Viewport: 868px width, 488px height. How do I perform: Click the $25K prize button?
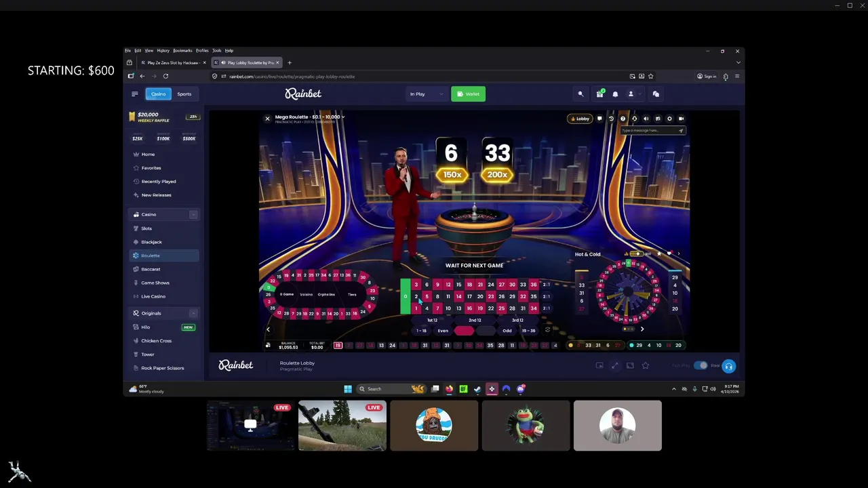[x=138, y=138]
